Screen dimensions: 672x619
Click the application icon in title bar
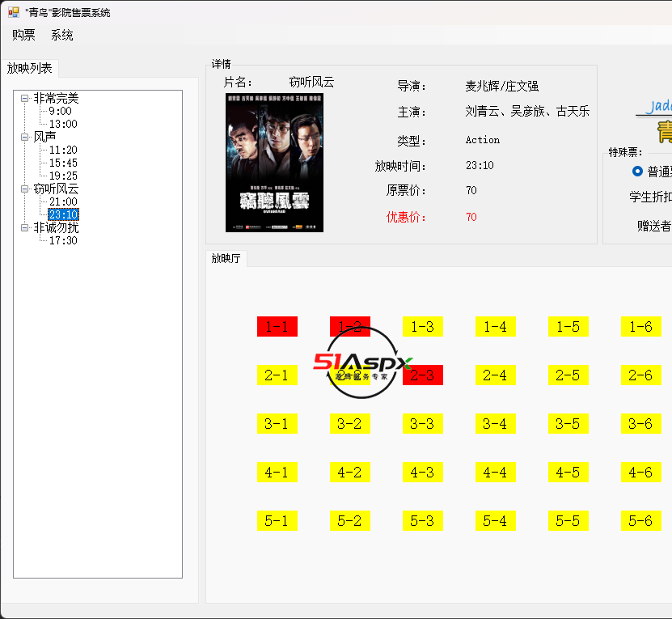14,12
